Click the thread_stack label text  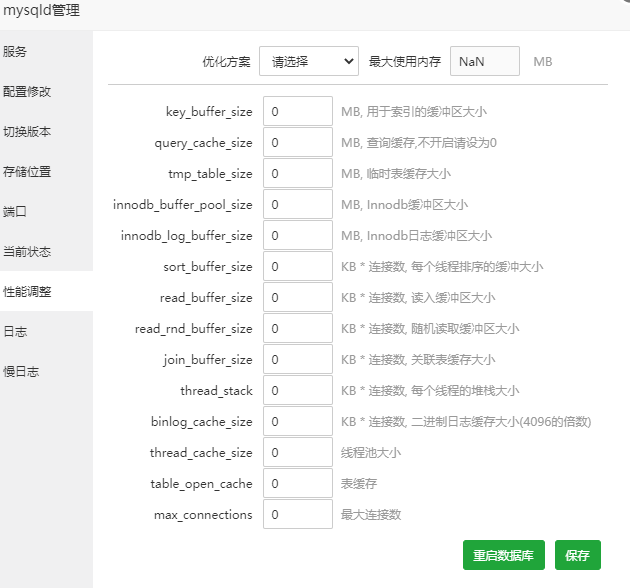coord(216,391)
